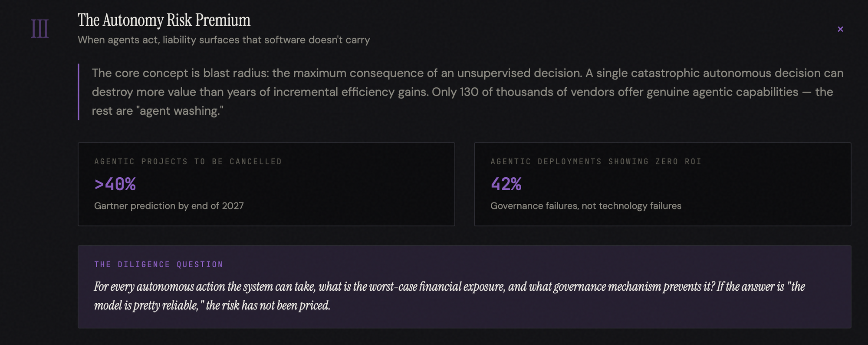Image resolution: width=868 pixels, height=345 pixels.
Task: Click the heading The Autonomy Risk Premium
Action: coord(164,20)
